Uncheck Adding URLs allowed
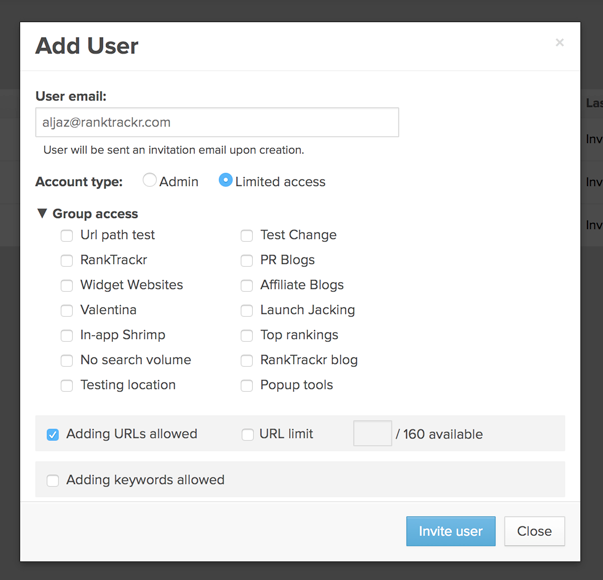 click(x=53, y=435)
